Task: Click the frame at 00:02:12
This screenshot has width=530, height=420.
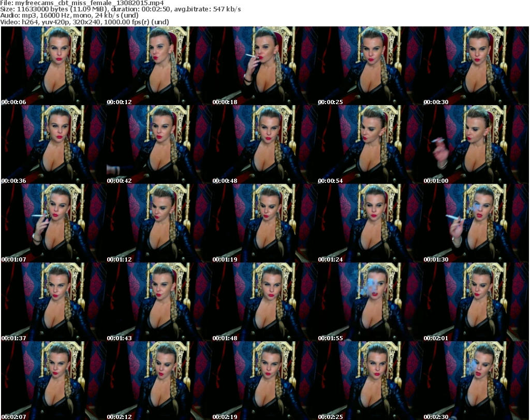Action: (x=159, y=381)
